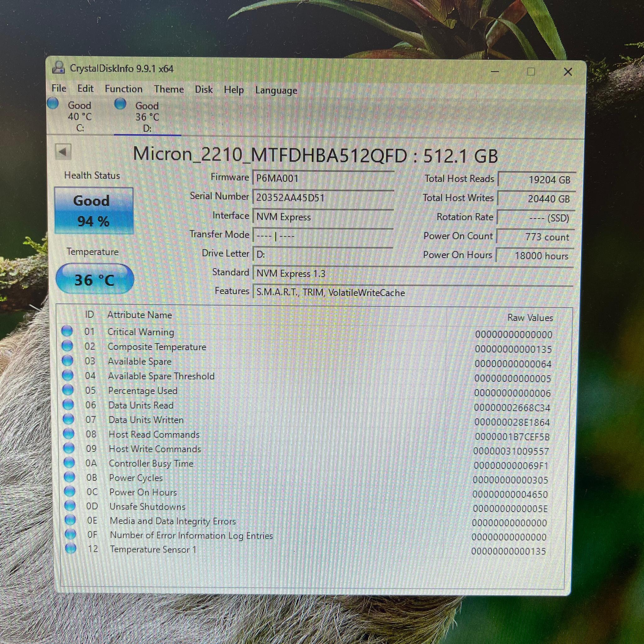The width and height of the screenshot is (644, 644).
Task: Click status orb for Unsafe Shutdowns row
Action: pyautogui.click(x=70, y=506)
